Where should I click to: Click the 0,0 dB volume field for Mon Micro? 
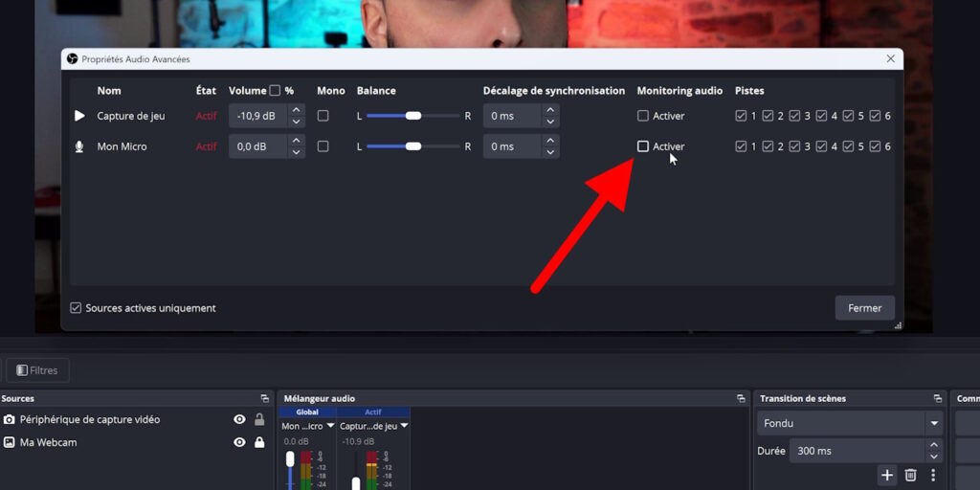tap(257, 146)
